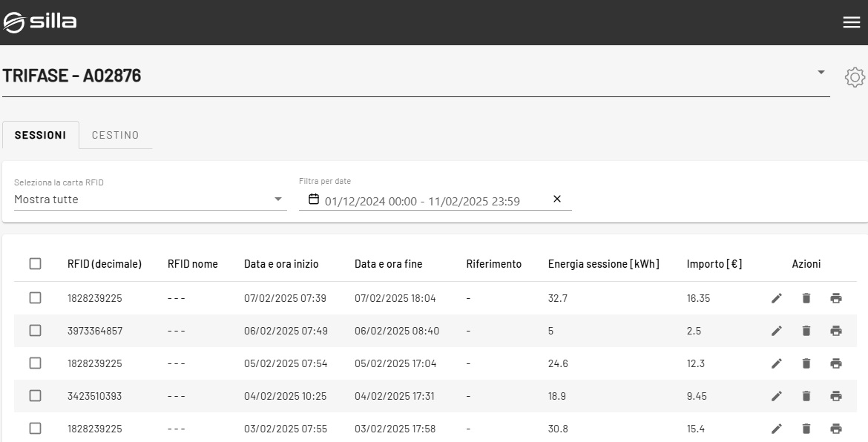
Task: Click amount '16.35'
Action: pos(698,298)
